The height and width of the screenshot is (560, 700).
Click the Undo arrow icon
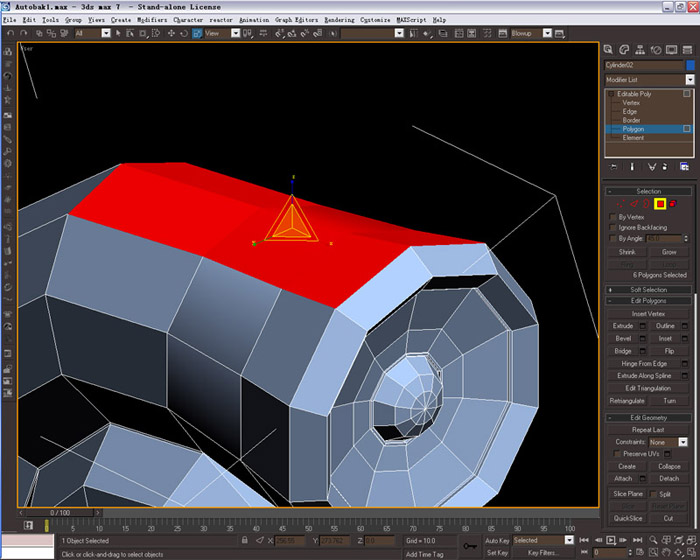click(x=11, y=33)
